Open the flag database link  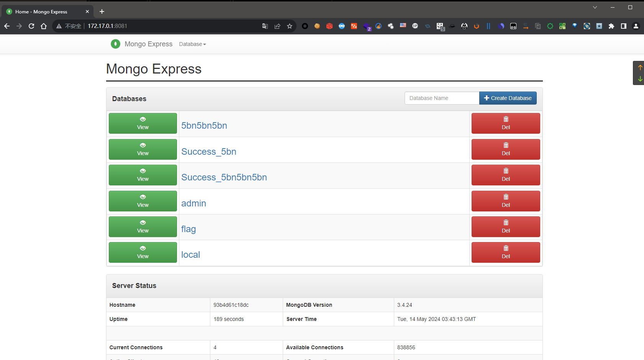tap(188, 229)
